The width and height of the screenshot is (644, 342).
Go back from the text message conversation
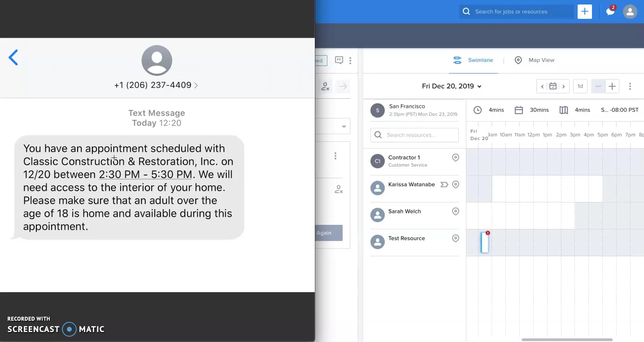[13, 57]
